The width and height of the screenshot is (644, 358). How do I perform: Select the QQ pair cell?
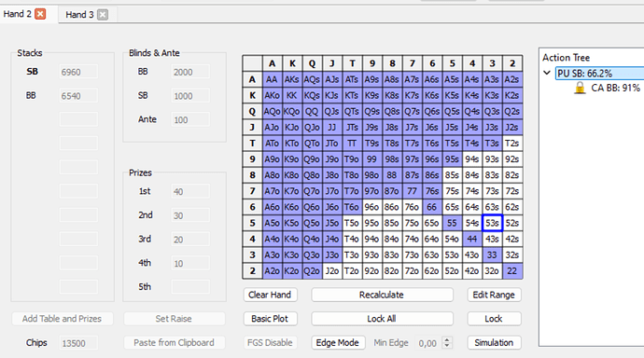click(312, 111)
